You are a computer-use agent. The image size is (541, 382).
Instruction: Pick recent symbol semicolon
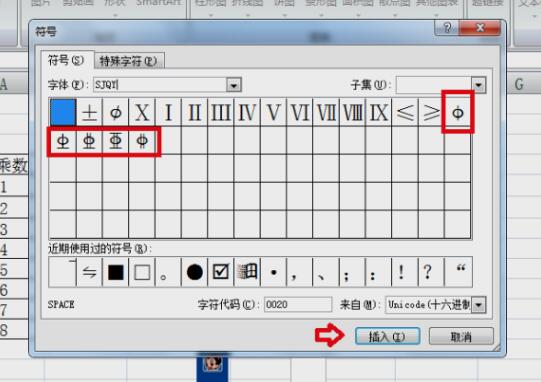tap(352, 272)
